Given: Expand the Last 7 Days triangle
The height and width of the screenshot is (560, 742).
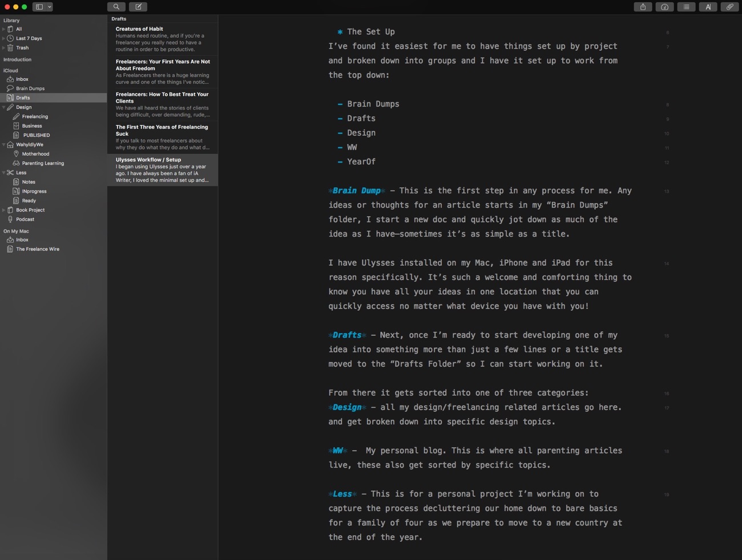Looking at the screenshot, I should pos(3,38).
